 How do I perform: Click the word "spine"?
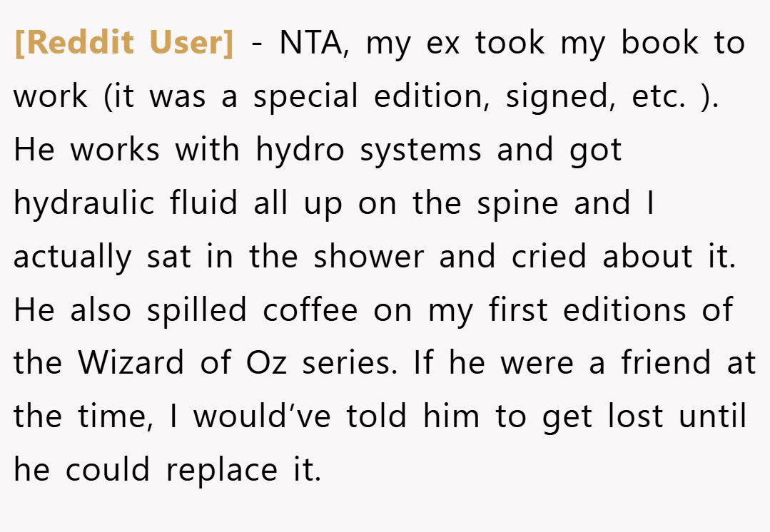(517, 204)
